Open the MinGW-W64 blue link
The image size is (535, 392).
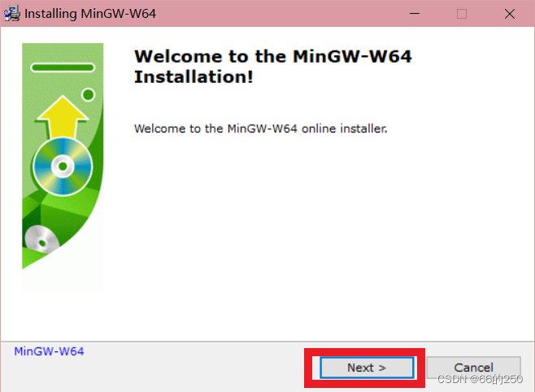pos(49,351)
